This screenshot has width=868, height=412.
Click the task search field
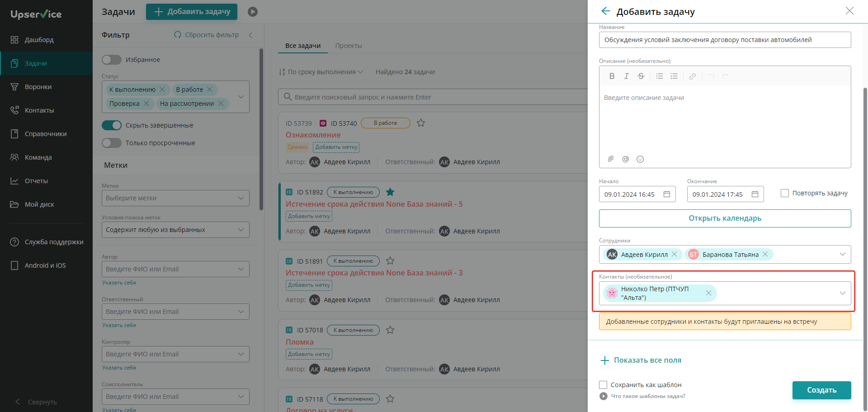pos(433,97)
